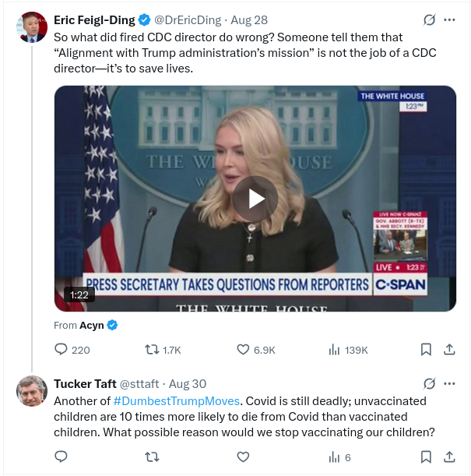Open more options menu on Tucker's tweet
This screenshot has height=476, width=471.
[449, 384]
